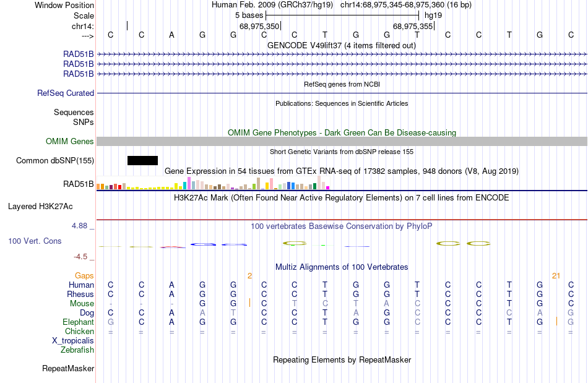Click the RefSeq genes from NCBI title
The width and height of the screenshot is (588, 383).
tap(342, 84)
